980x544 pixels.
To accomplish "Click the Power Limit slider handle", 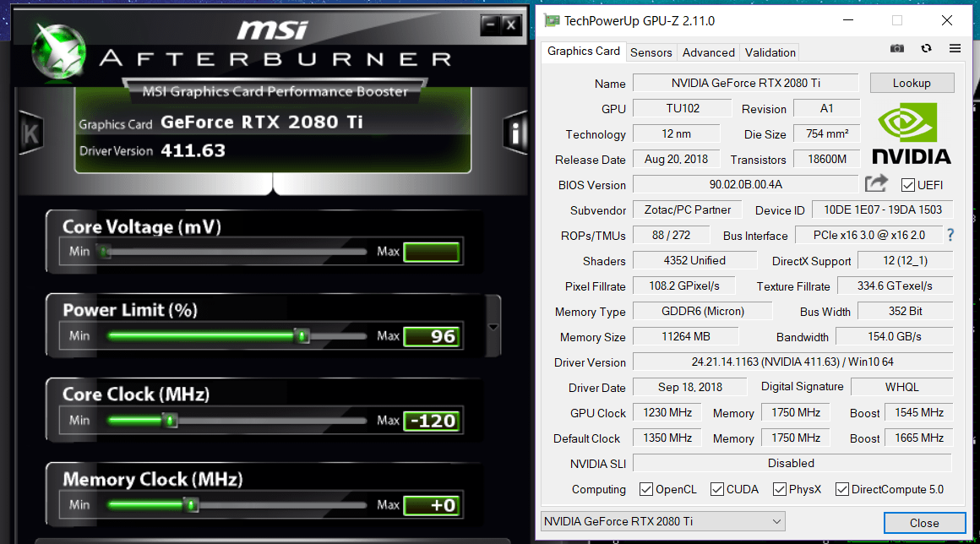I will click(302, 337).
